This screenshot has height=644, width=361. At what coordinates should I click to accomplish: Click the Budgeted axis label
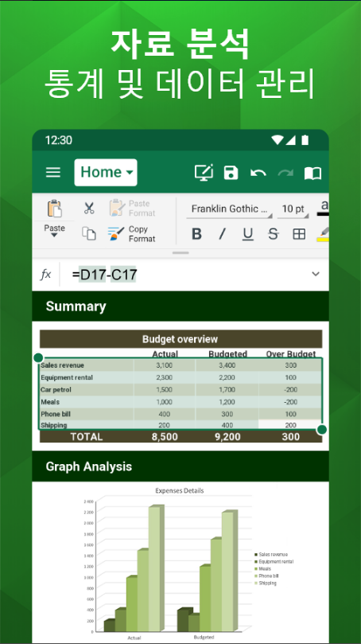204,638
